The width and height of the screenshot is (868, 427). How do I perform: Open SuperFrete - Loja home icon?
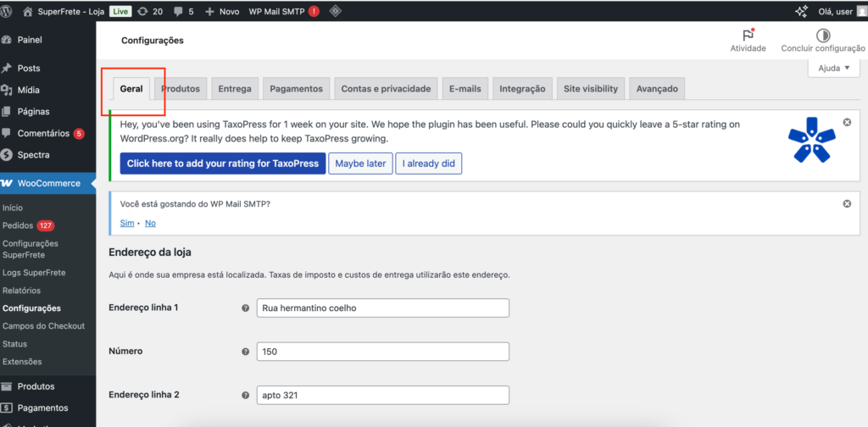[x=28, y=11]
